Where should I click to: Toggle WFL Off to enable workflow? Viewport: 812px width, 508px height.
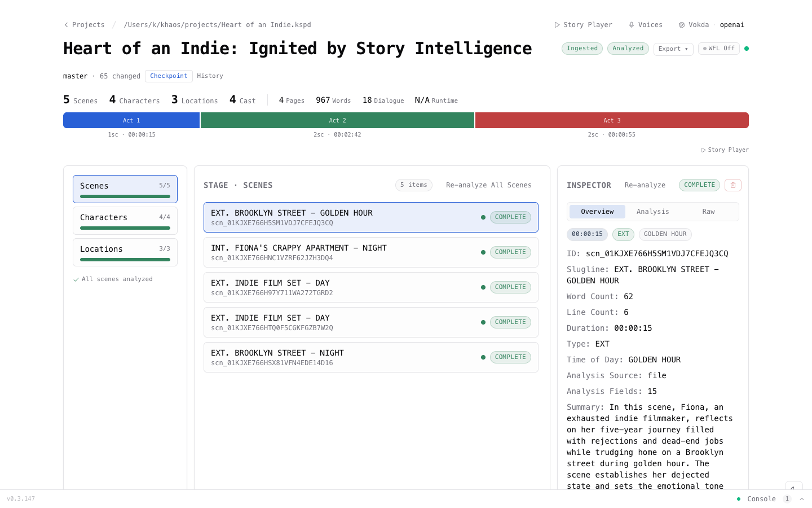coord(718,48)
